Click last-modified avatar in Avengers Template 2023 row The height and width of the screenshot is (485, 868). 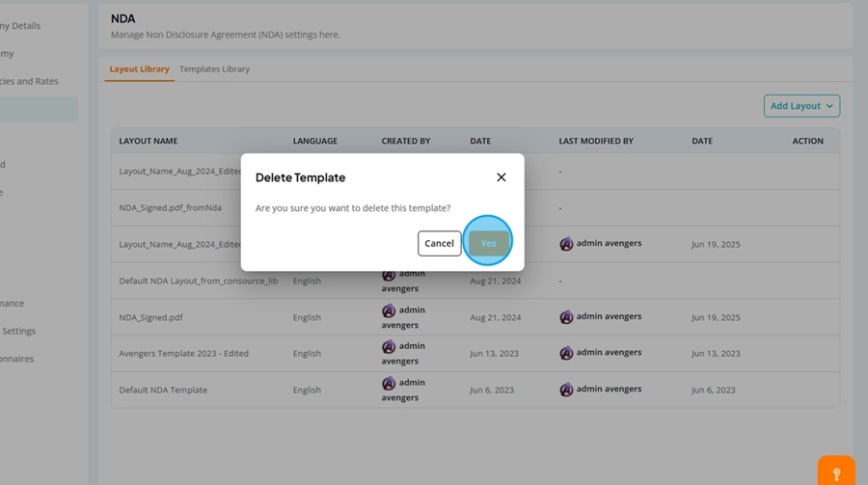(566, 353)
